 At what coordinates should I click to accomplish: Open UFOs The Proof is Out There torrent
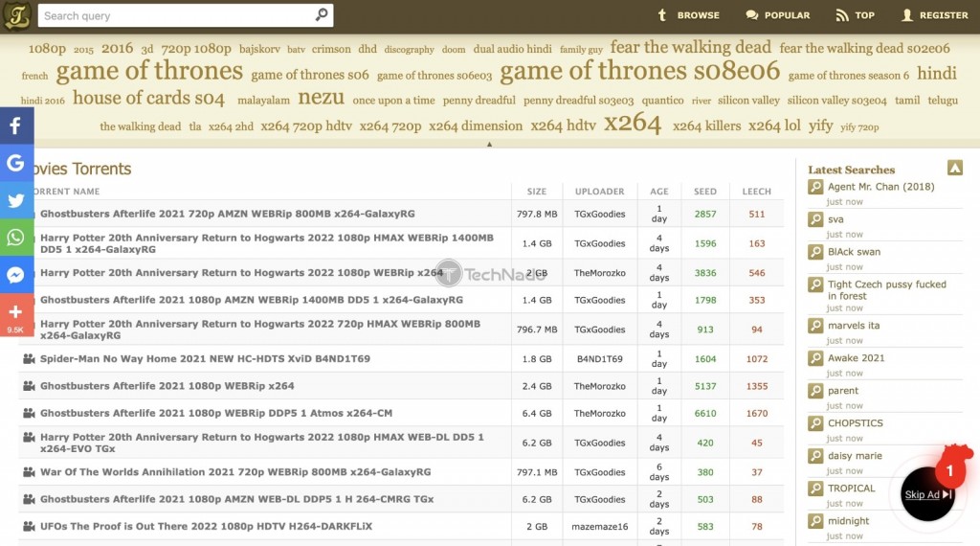coord(207,527)
